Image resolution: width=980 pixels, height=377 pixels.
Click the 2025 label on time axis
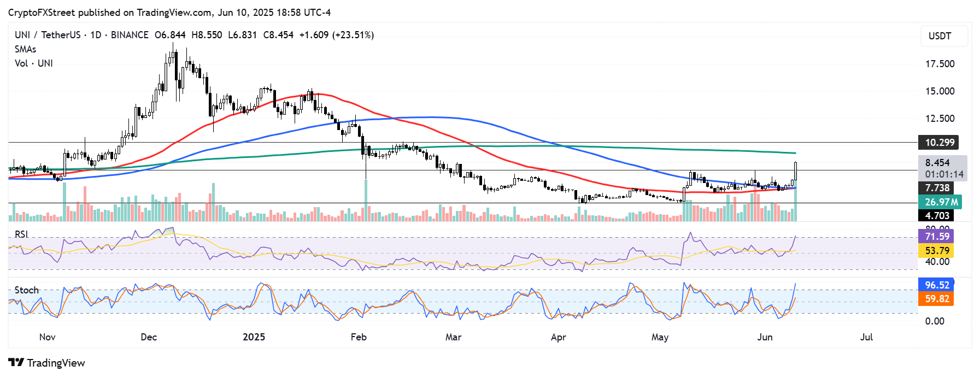(254, 337)
